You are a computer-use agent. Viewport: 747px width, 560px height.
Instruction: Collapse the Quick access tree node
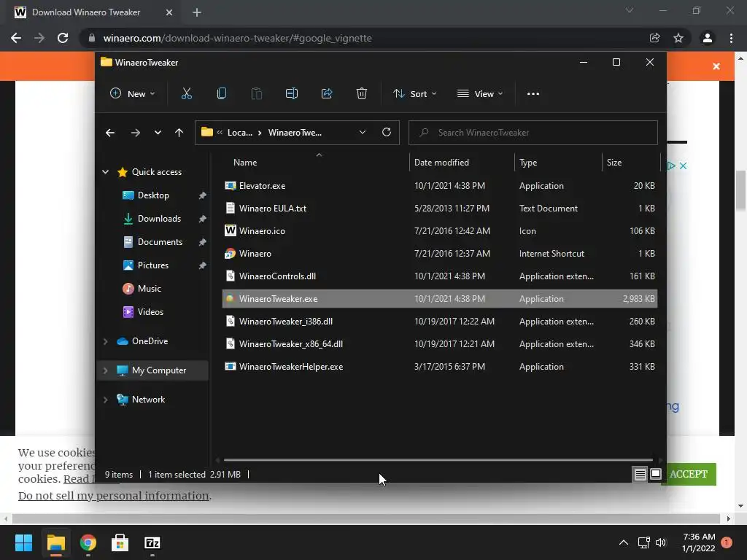[105, 172]
